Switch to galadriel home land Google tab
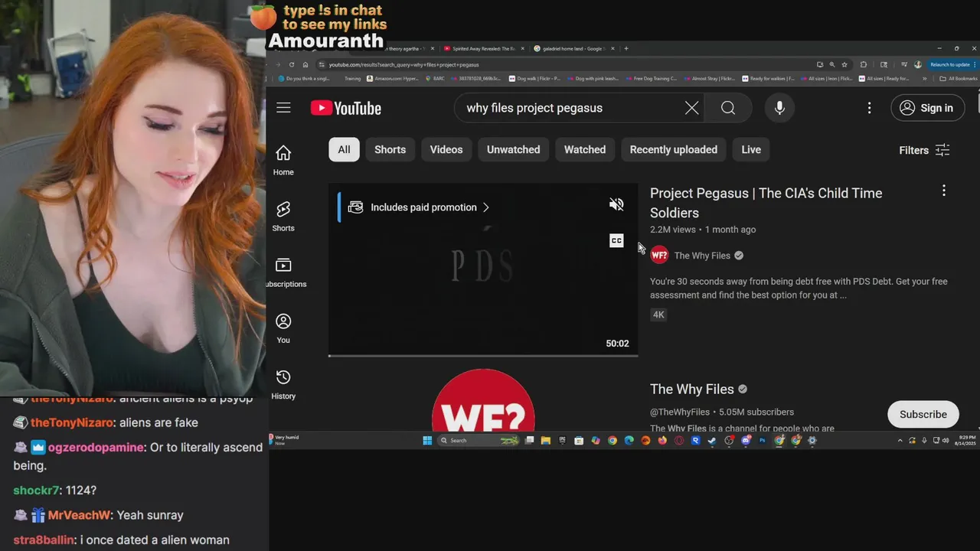Image resolution: width=980 pixels, height=551 pixels. point(574,48)
